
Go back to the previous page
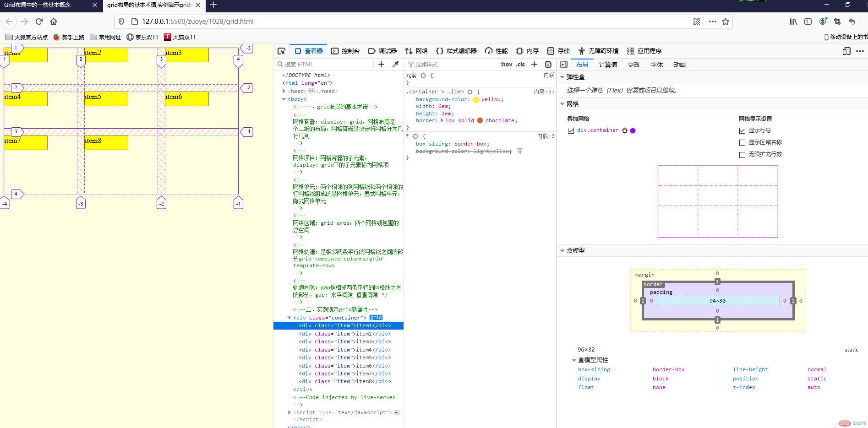tap(9, 22)
